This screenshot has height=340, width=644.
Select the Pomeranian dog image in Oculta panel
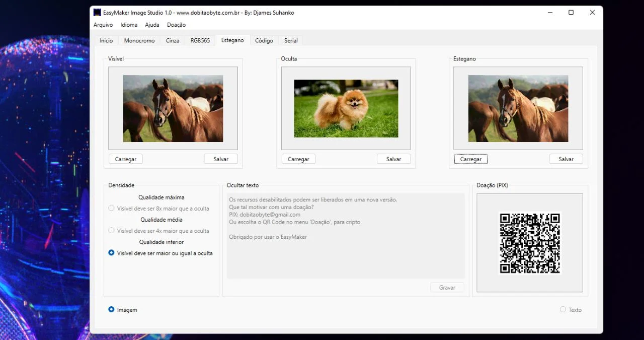coord(346,109)
